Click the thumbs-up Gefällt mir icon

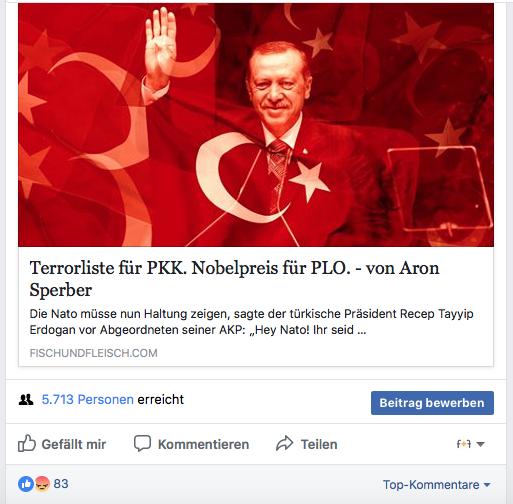pyautogui.click(x=27, y=443)
